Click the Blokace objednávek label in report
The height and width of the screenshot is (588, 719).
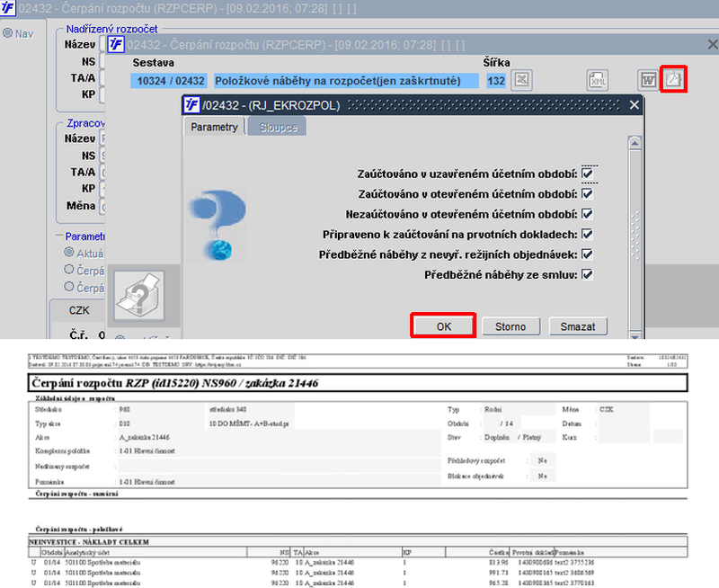pos(475,477)
